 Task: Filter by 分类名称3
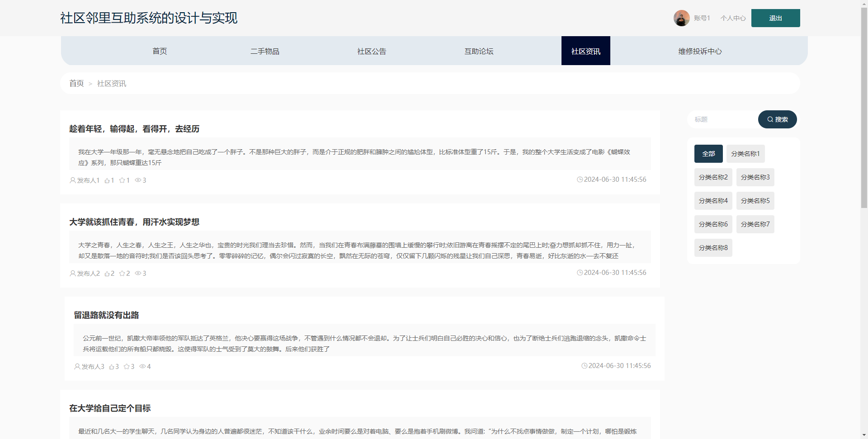click(x=755, y=177)
